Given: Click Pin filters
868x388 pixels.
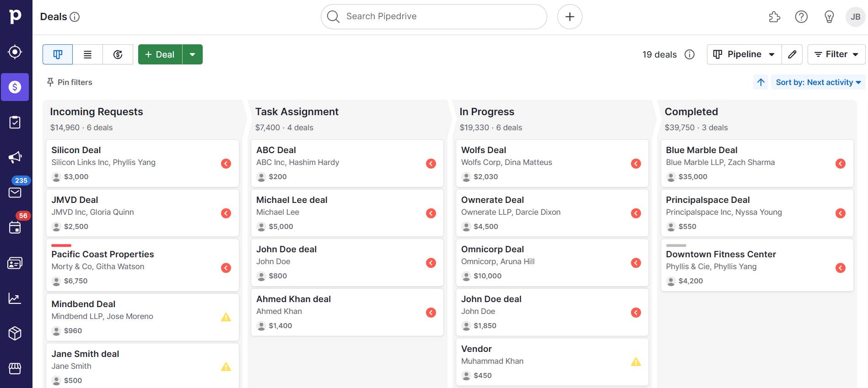Looking at the screenshot, I should (x=70, y=82).
